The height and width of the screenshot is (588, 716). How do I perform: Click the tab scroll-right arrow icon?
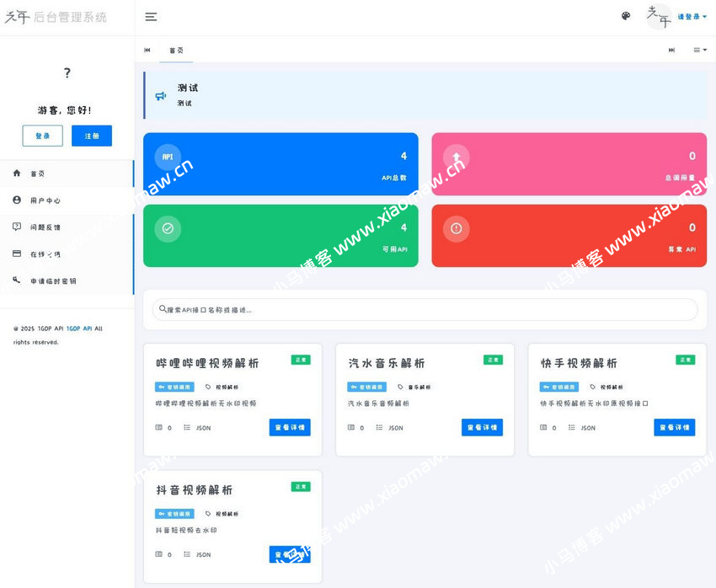671,50
